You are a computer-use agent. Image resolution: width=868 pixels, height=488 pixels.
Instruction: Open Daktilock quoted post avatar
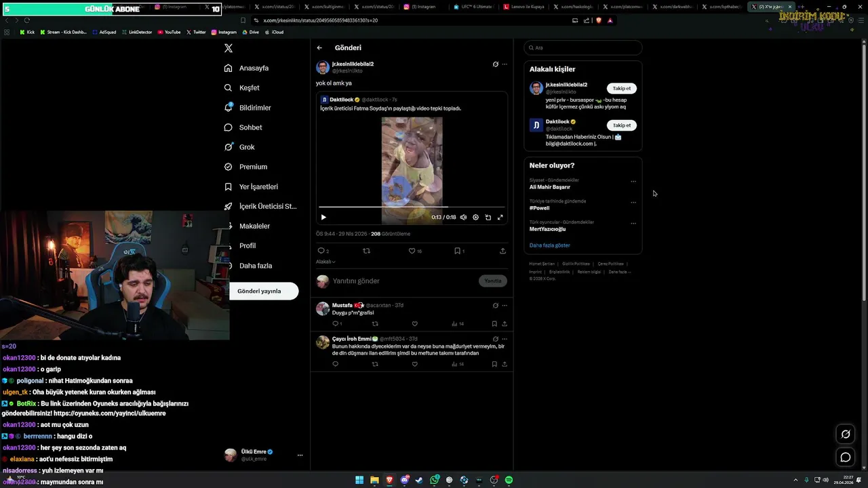click(324, 100)
